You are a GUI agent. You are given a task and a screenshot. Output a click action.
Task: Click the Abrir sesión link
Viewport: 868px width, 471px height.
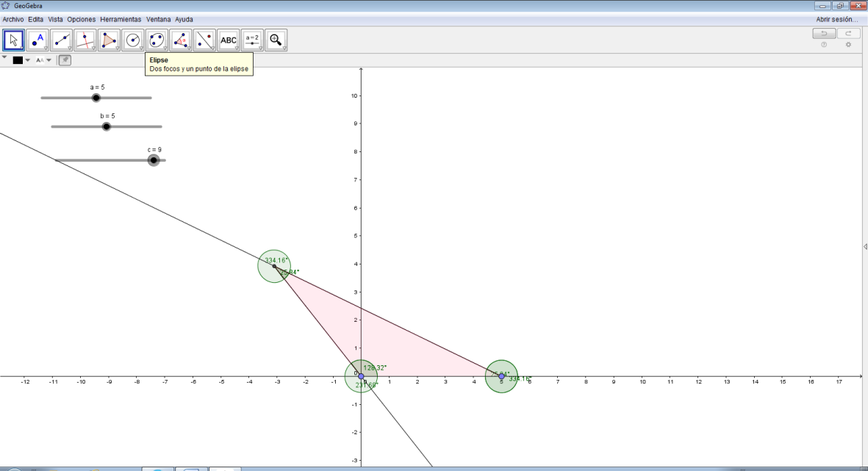[x=837, y=19]
